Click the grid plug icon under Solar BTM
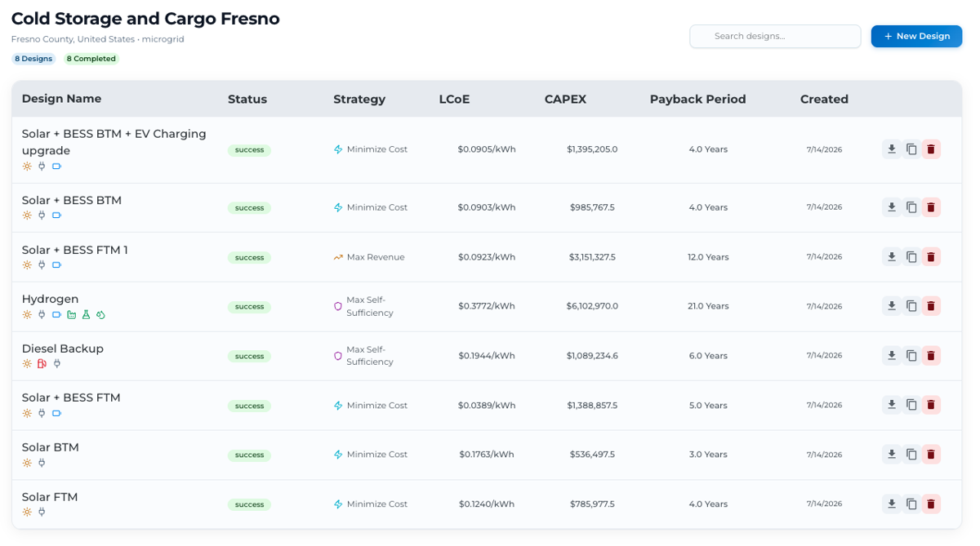980x546 pixels. point(42,463)
